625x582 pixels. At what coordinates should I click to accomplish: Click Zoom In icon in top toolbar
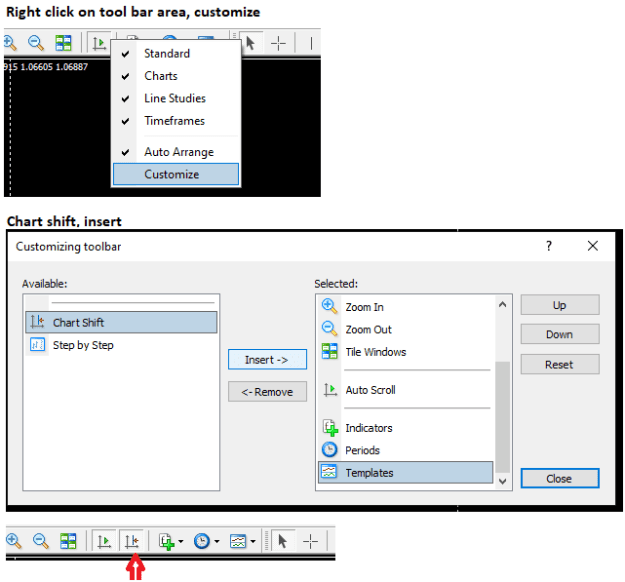click(10, 43)
